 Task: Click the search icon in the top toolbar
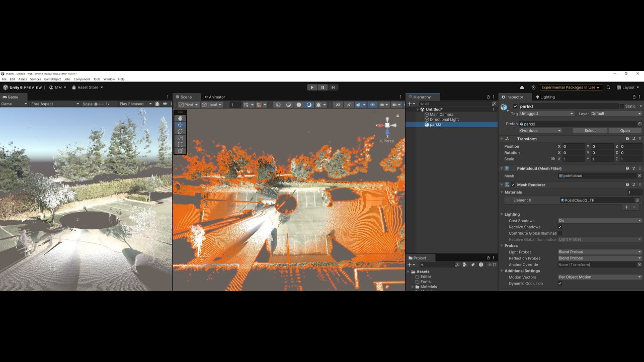click(x=607, y=87)
